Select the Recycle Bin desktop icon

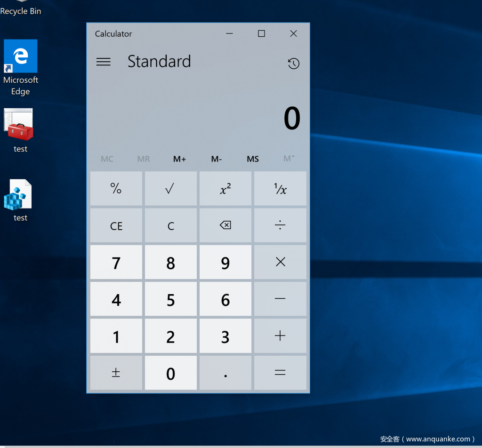pyautogui.click(x=20, y=8)
